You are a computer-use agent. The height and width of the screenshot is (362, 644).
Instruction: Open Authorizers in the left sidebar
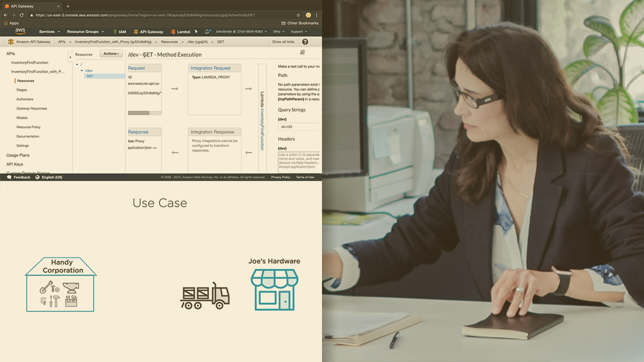coord(25,99)
